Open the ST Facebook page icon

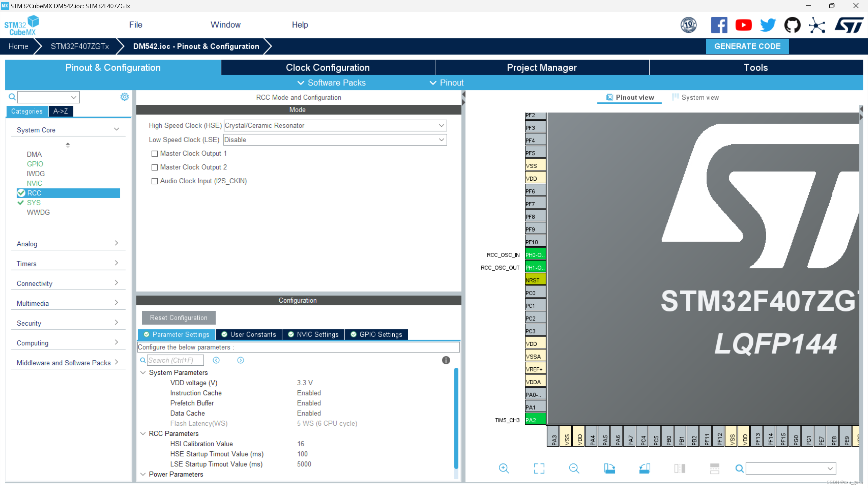click(x=719, y=25)
